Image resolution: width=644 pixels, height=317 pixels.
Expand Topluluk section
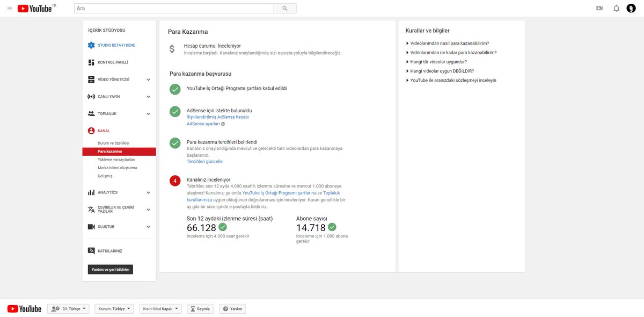[x=148, y=114]
